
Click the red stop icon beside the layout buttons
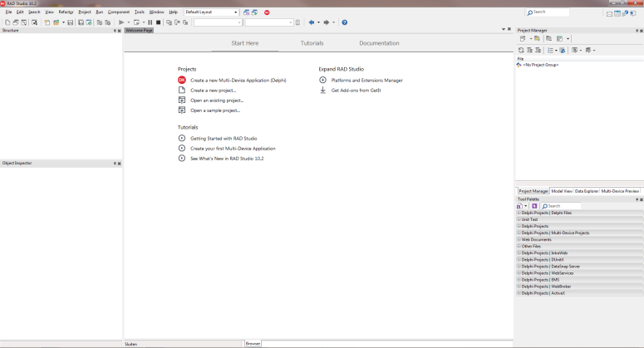click(267, 12)
